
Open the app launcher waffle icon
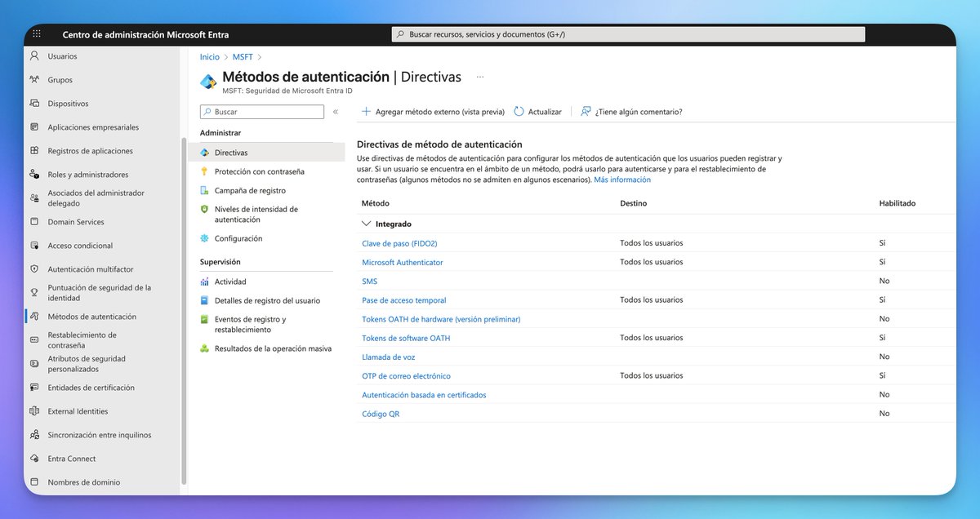coord(36,34)
